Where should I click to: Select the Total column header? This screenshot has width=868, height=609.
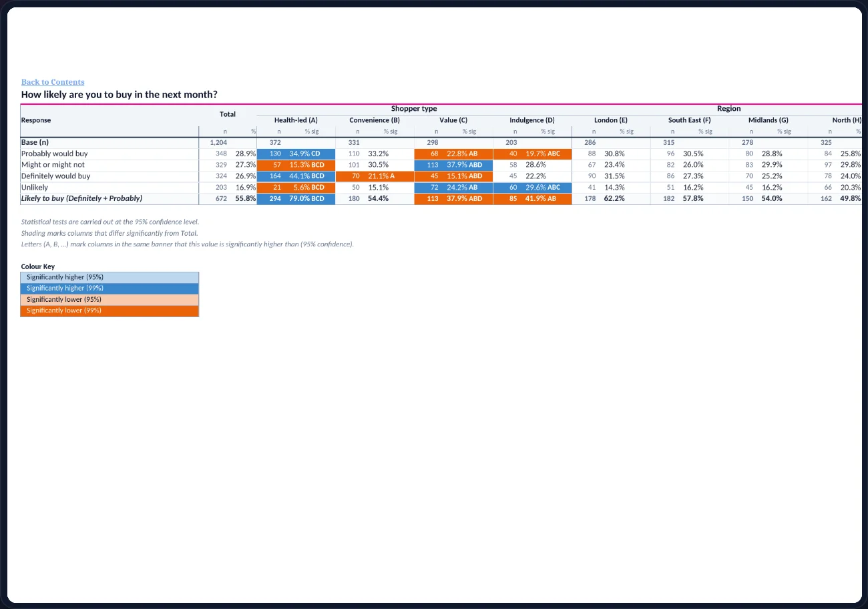point(228,114)
